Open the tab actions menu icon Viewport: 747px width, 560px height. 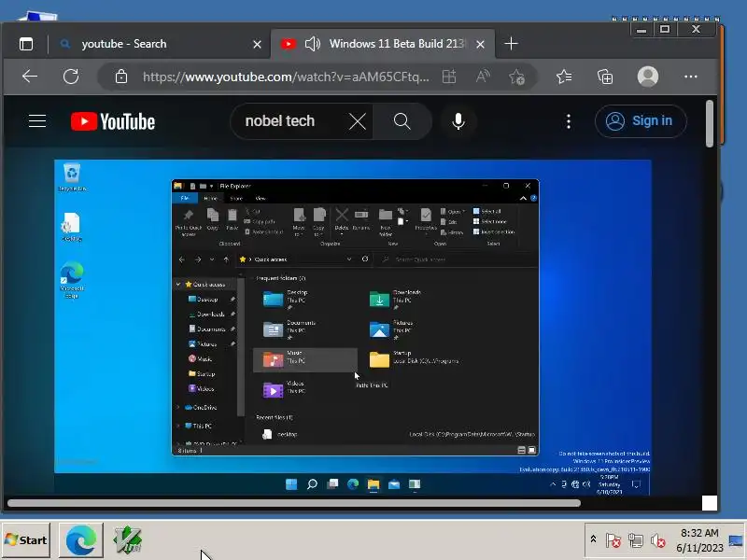[26, 44]
